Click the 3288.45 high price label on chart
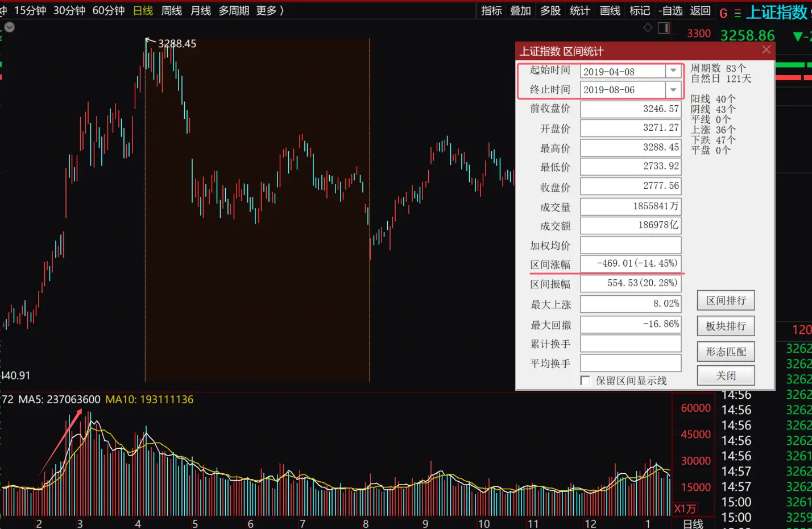Viewport: 812px width, 529px height. coord(177,44)
